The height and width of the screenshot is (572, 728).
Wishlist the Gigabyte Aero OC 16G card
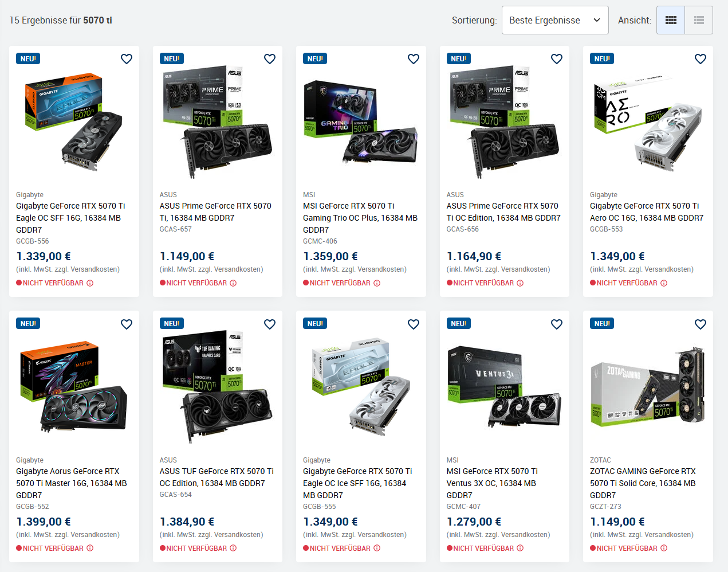pyautogui.click(x=701, y=59)
